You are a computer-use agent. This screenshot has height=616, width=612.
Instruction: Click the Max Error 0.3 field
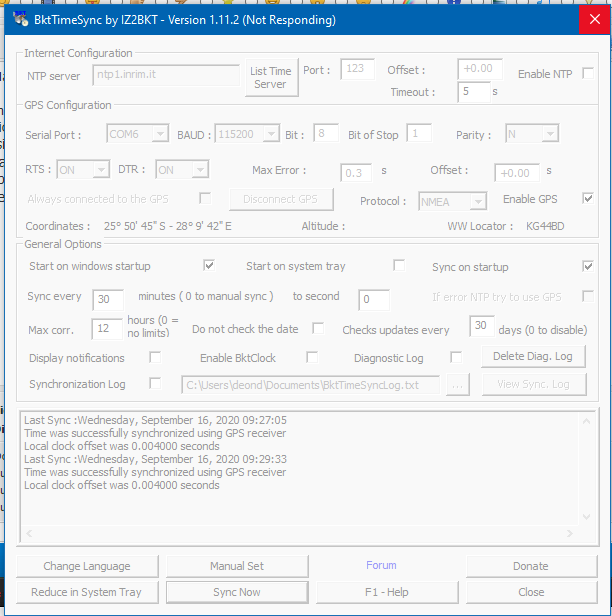(356, 172)
